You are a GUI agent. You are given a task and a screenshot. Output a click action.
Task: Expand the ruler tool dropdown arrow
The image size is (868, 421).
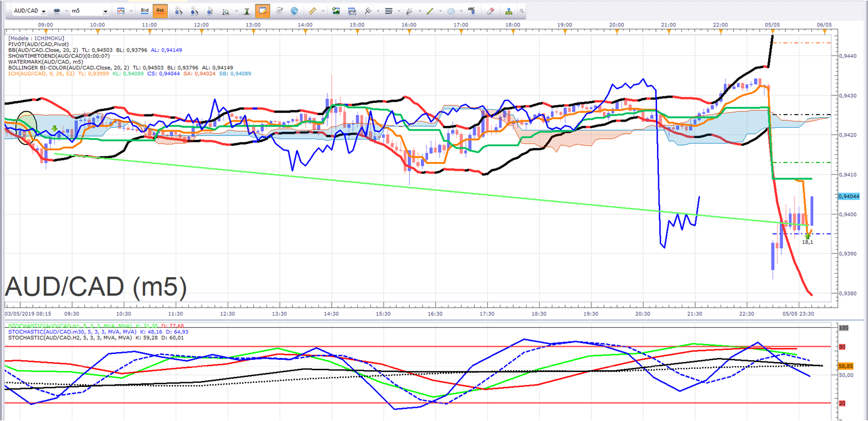322,11
